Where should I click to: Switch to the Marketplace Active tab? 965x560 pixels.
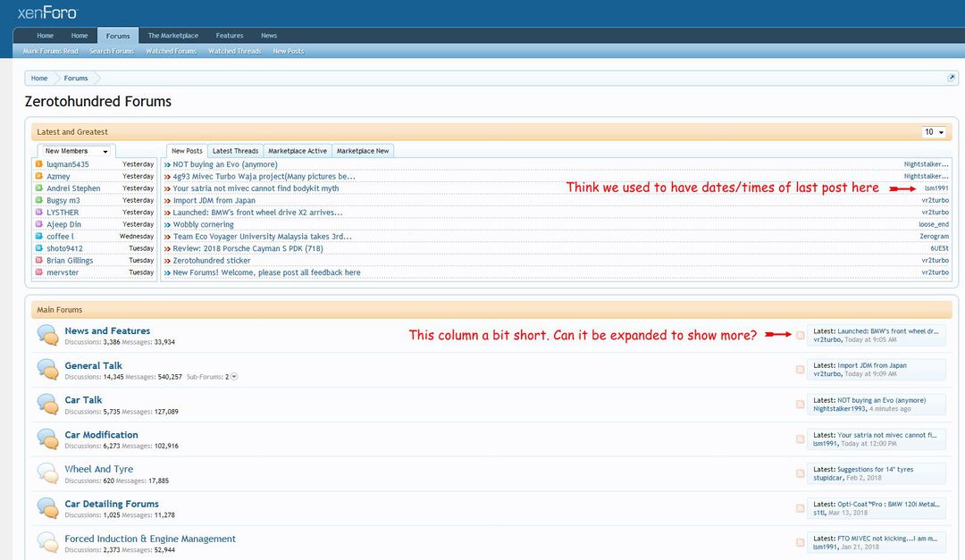point(298,151)
